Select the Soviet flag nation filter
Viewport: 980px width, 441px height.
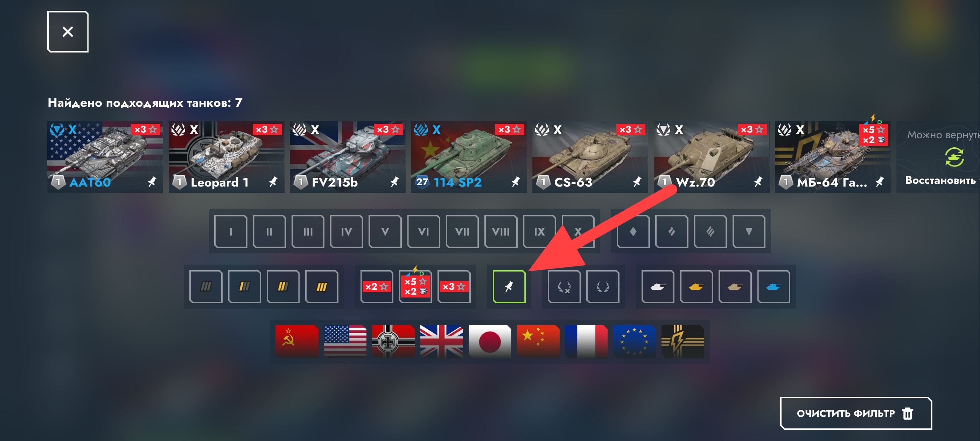point(297,341)
